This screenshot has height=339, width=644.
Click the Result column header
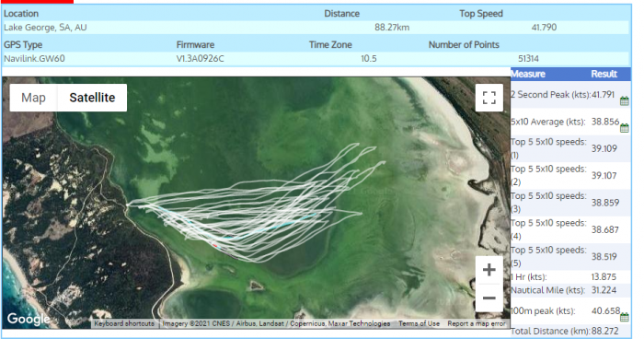click(x=604, y=74)
